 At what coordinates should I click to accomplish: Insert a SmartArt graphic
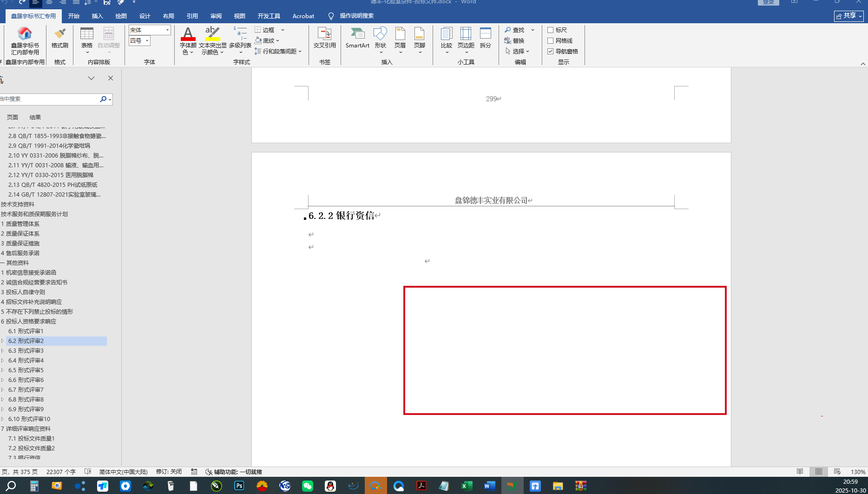(357, 38)
